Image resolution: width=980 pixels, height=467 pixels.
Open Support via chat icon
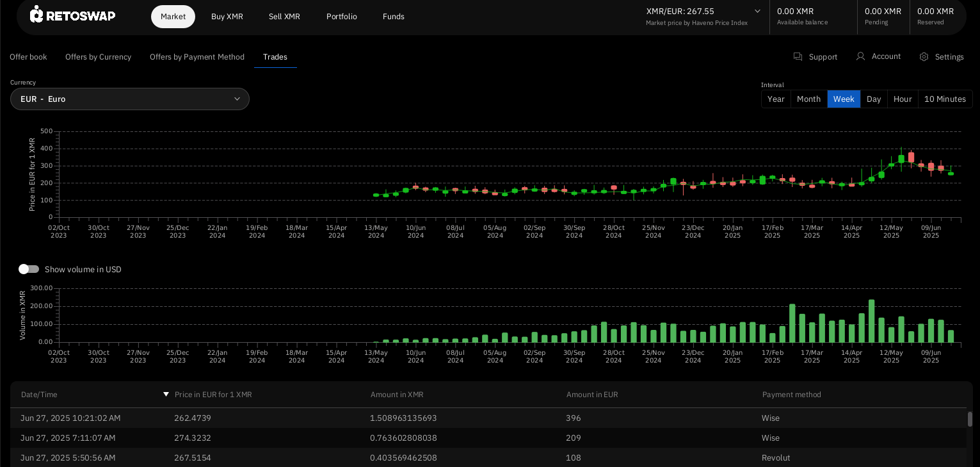click(798, 56)
